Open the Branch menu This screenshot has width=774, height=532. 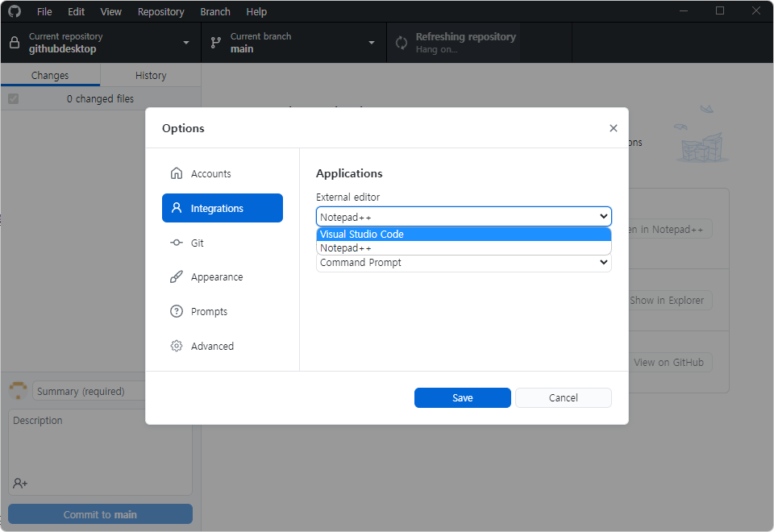click(x=214, y=11)
